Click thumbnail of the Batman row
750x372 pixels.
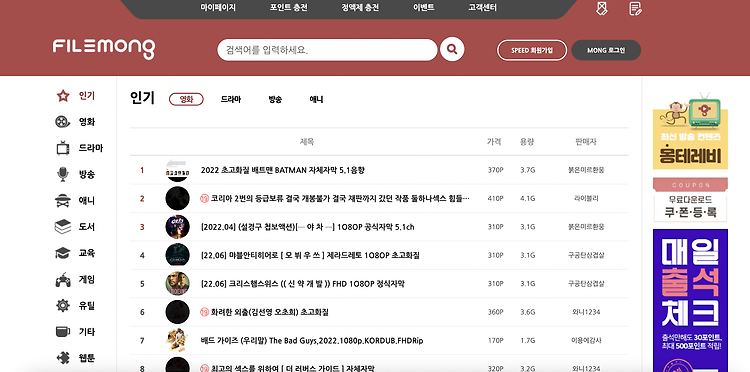tap(177, 170)
